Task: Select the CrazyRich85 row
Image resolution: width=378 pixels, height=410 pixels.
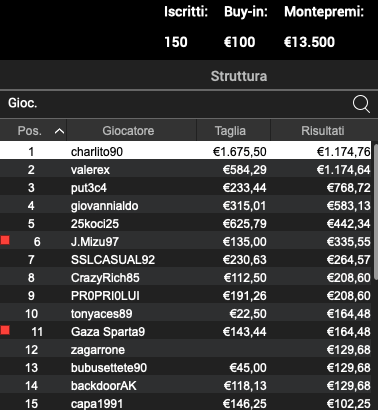Action: 186,278
